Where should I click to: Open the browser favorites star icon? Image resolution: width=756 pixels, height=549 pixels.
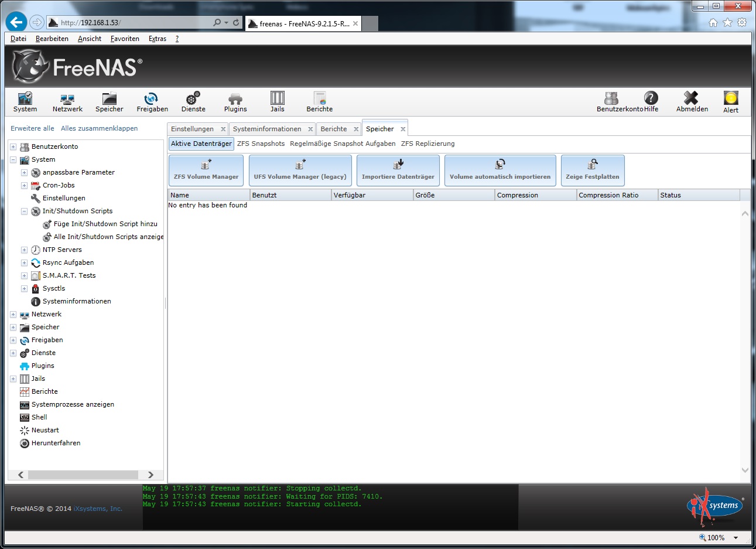727,22
